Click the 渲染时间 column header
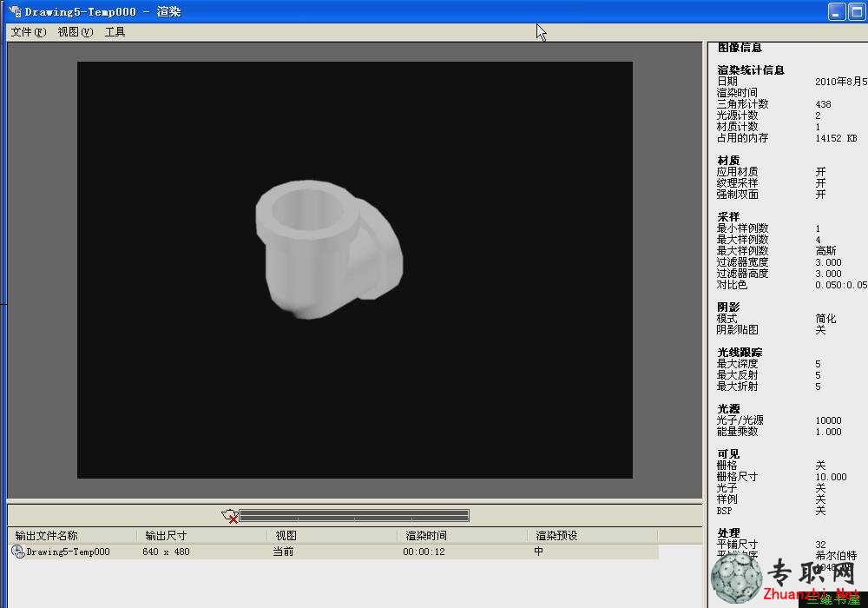The height and width of the screenshot is (608, 868). coord(426,535)
